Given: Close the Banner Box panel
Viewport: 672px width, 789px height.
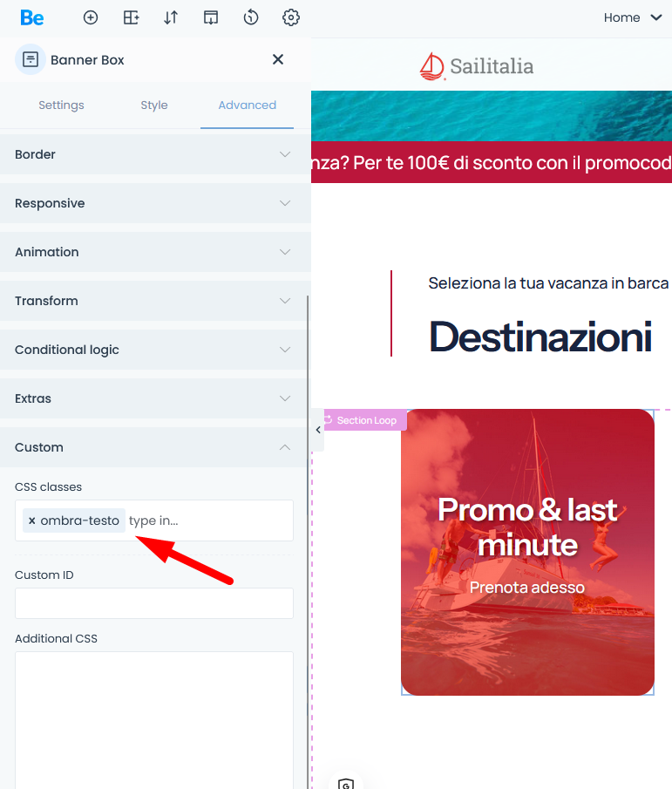Looking at the screenshot, I should coord(278,59).
